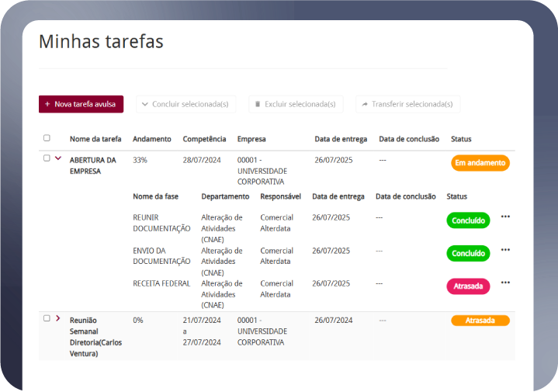Image resolution: width=558 pixels, height=392 pixels.
Task: Toggle the select-all checkbox in table header
Action: 47,138
